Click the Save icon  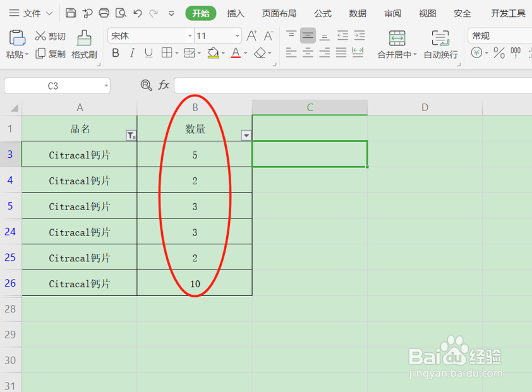pyautogui.click(x=70, y=13)
